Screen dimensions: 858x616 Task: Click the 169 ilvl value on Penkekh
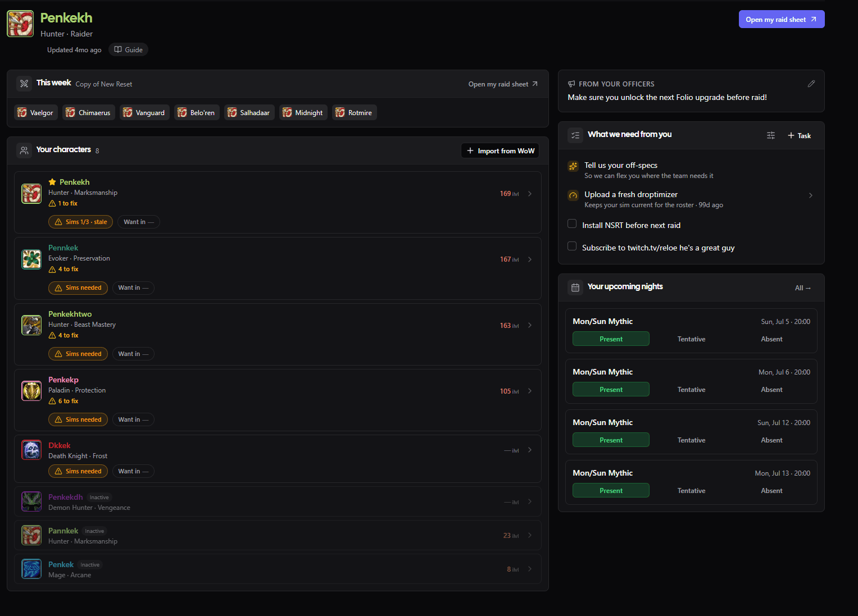[x=509, y=194]
